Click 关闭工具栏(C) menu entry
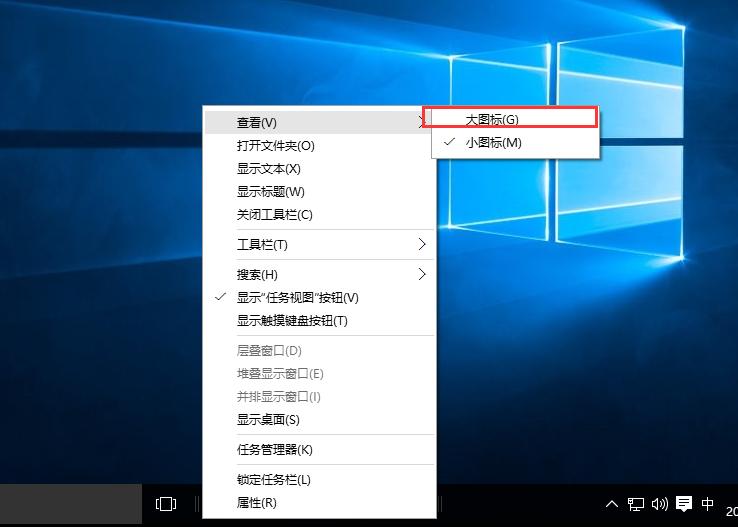738x527 pixels. tap(319, 215)
